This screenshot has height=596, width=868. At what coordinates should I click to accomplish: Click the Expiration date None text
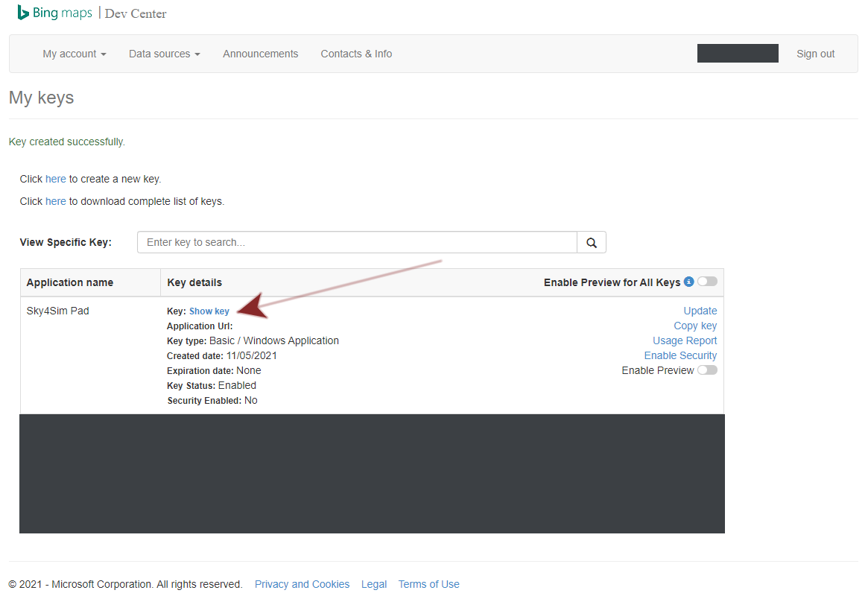tap(249, 371)
